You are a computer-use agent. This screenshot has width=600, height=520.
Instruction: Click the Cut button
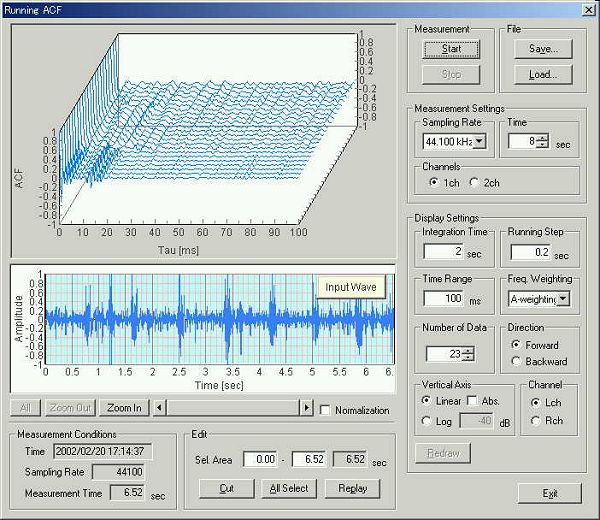[227, 489]
